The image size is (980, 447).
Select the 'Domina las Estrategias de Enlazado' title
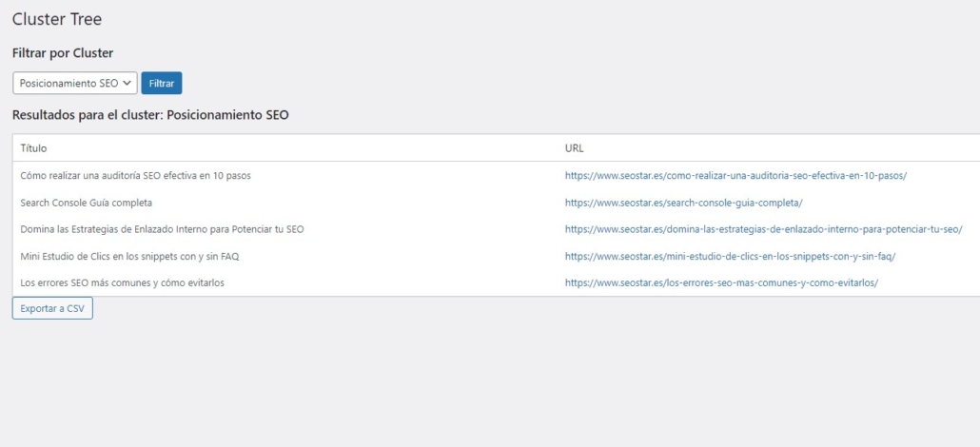(x=162, y=229)
